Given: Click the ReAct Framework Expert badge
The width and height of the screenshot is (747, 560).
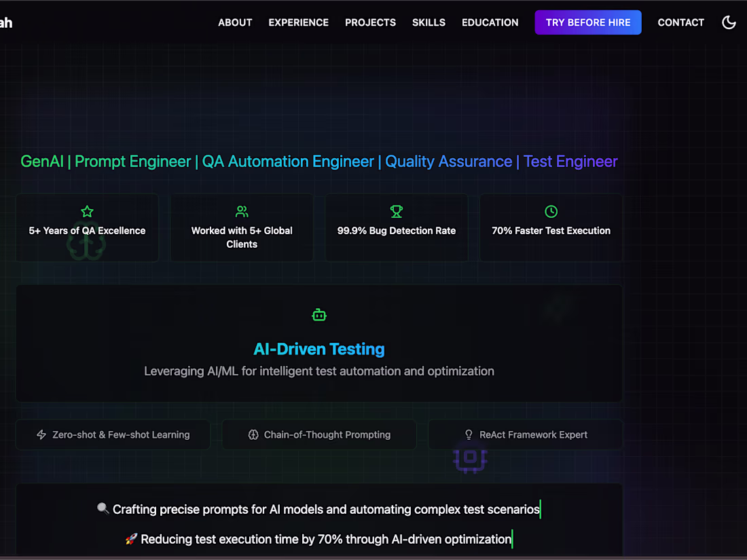Looking at the screenshot, I should point(525,434).
